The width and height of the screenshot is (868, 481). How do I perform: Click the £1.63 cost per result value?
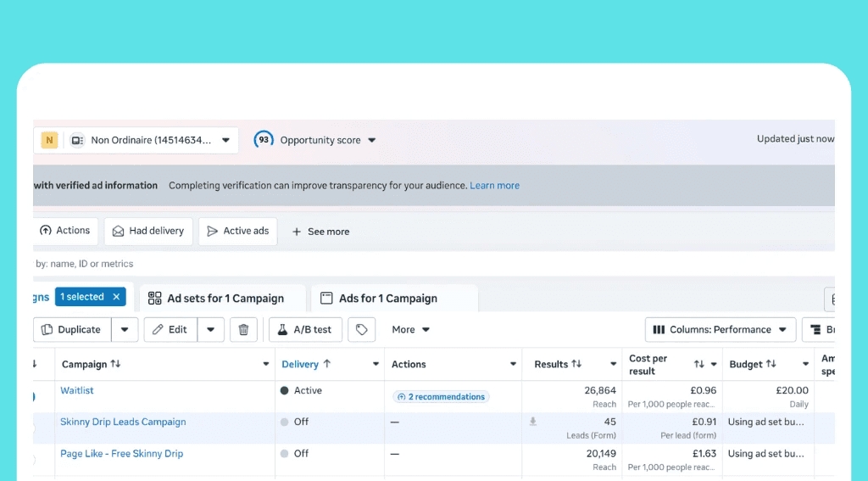(x=704, y=454)
